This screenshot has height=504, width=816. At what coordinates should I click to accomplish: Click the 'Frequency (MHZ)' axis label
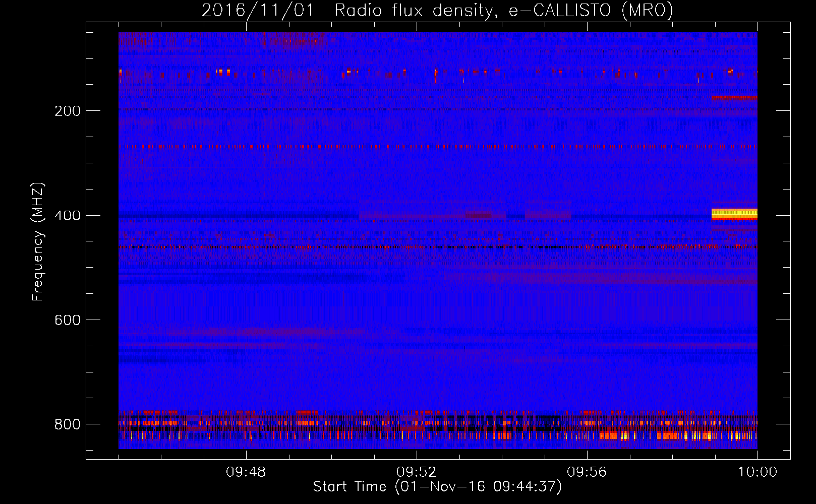[x=37, y=242]
